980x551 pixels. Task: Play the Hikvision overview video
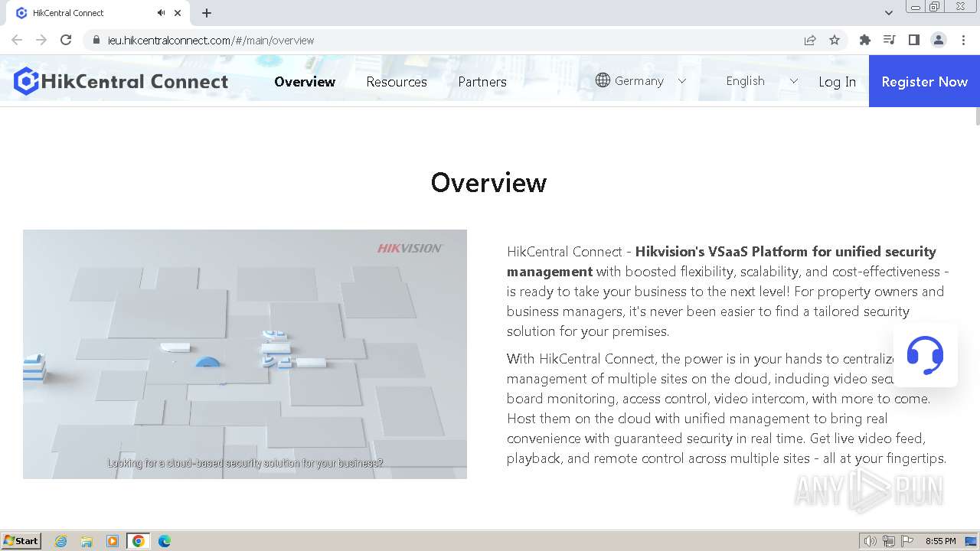245,354
